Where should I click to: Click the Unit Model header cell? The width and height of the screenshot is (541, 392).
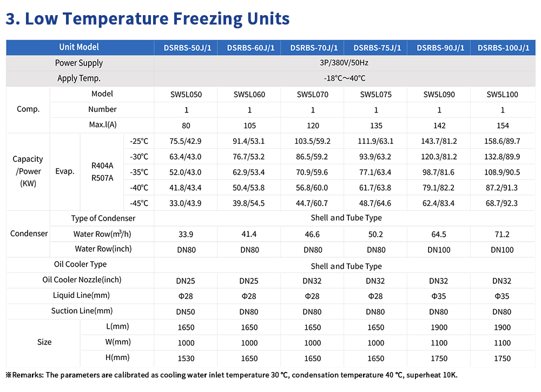click(79, 47)
